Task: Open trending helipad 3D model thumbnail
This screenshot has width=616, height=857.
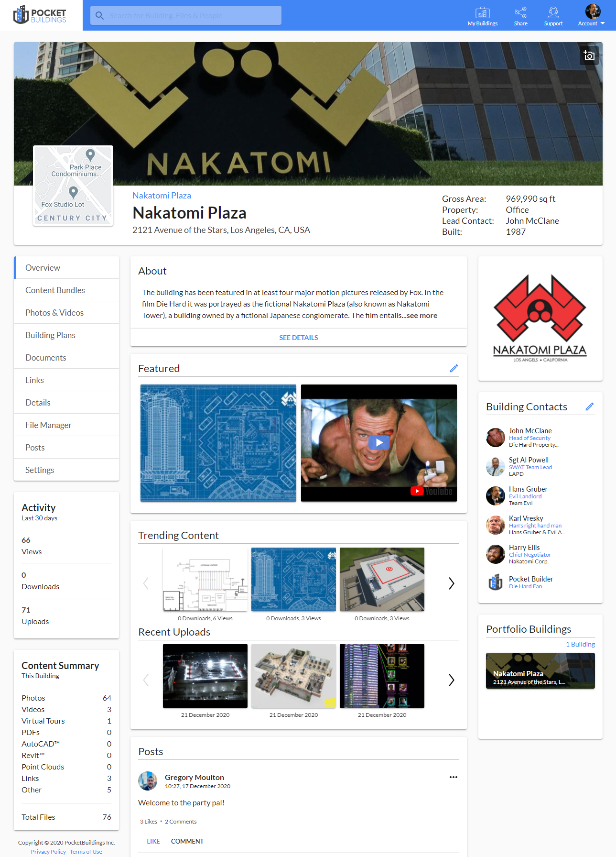Action: coord(382,580)
